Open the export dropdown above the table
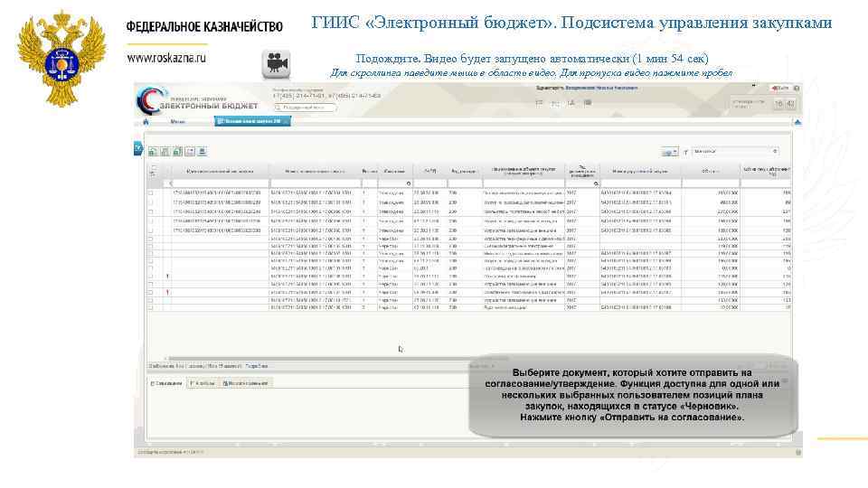The image size is (868, 488). pyautogui.click(x=670, y=152)
